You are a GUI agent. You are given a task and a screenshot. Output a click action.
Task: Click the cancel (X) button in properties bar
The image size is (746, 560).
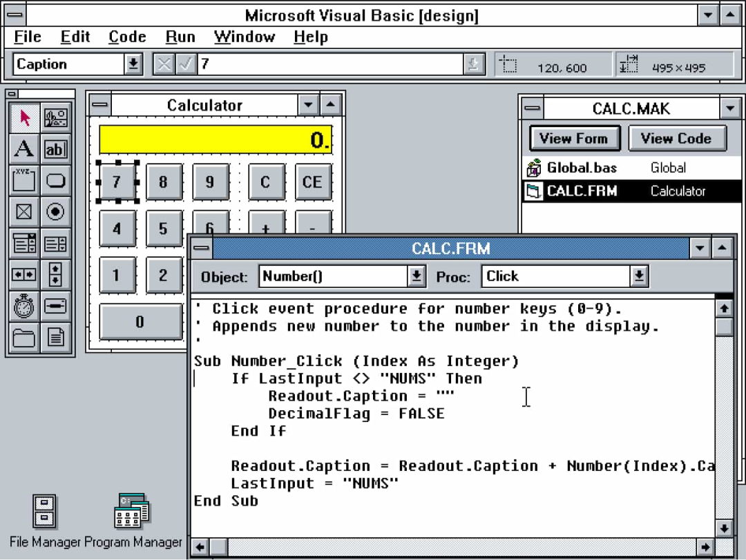tap(164, 64)
